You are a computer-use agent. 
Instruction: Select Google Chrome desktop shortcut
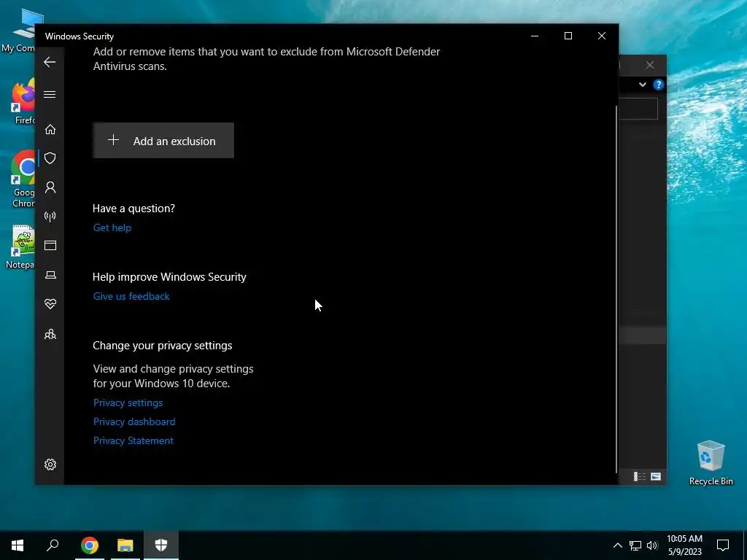[23, 179]
